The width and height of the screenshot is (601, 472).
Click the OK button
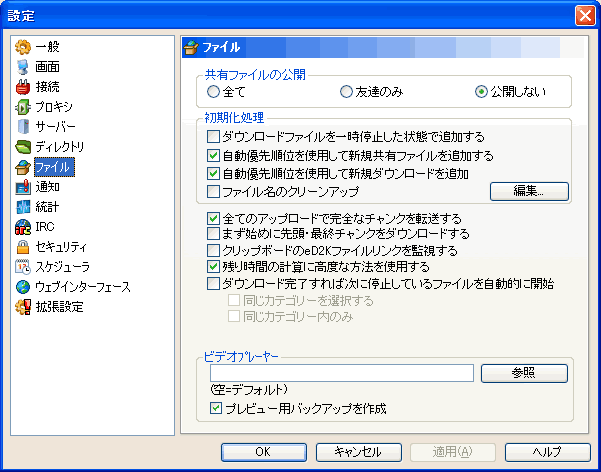click(x=264, y=452)
